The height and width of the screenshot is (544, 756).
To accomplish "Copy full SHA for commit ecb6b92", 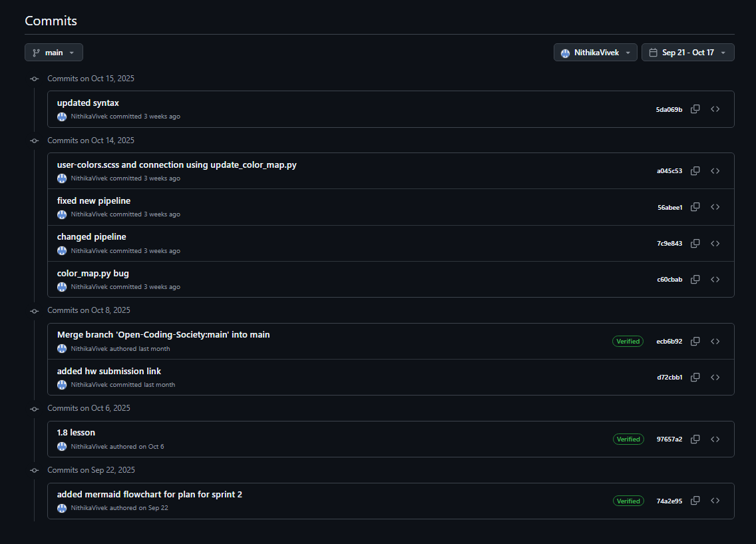I will [695, 341].
